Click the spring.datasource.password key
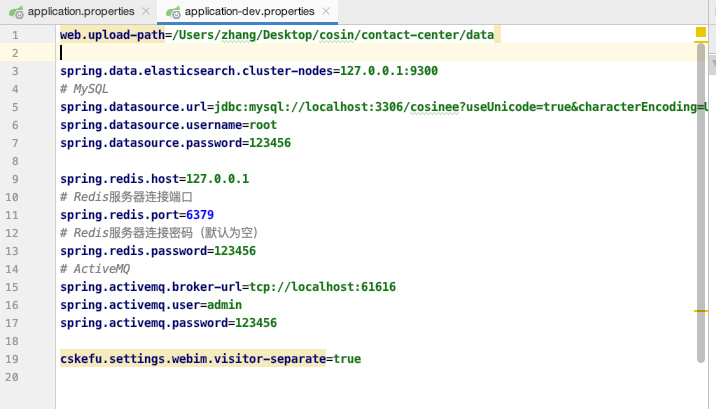This screenshot has width=716, height=409. coord(151,143)
